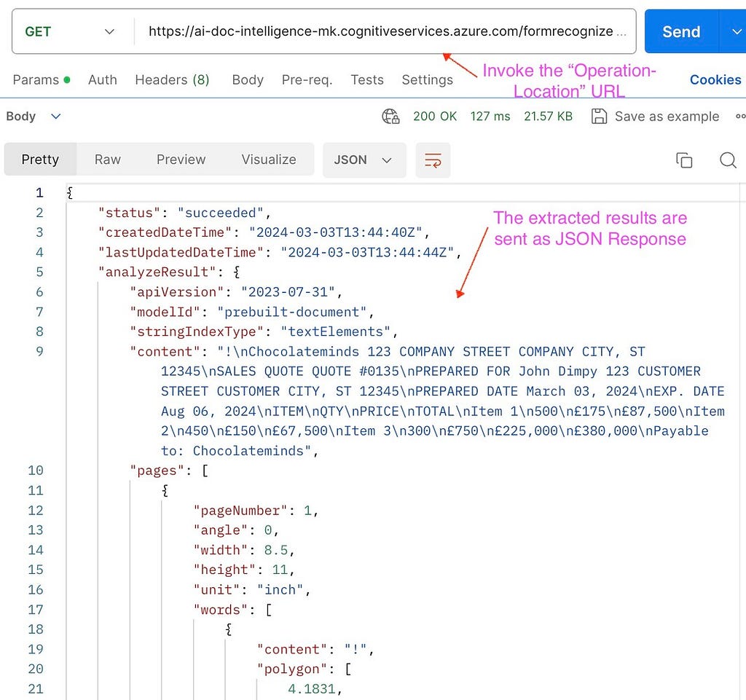This screenshot has height=700, width=746.
Task: Open the GET method dropdown
Action: click(71, 31)
